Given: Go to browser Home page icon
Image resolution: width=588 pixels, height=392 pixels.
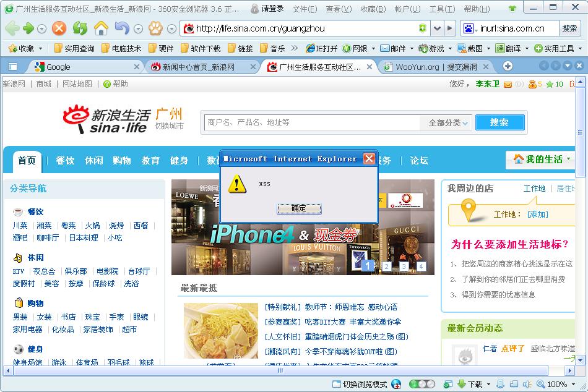Looking at the screenshot, I should pyautogui.click(x=101, y=28).
